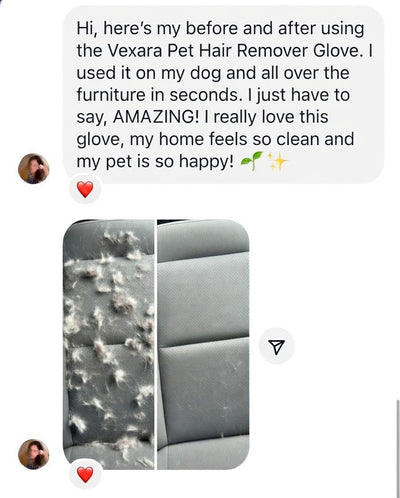Viewport: 400px width, 498px height.
Task: Click the horizontal seat seam in after photo
Action: click(x=203, y=343)
